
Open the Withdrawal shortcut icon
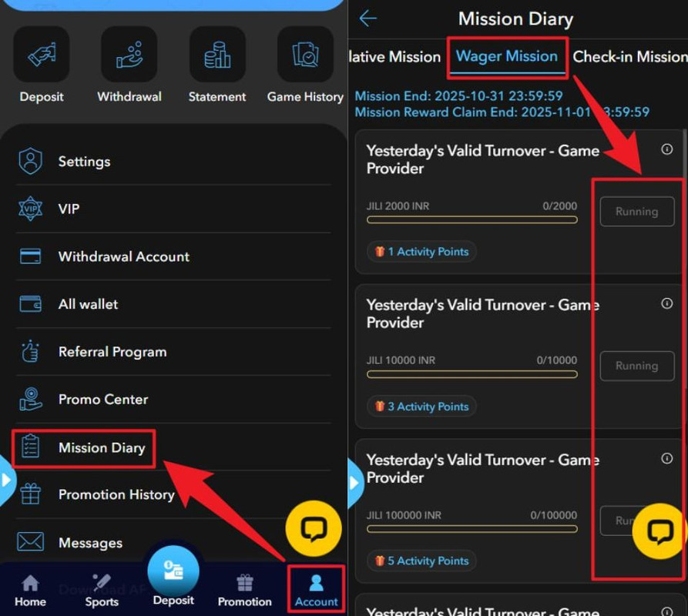pos(129,55)
